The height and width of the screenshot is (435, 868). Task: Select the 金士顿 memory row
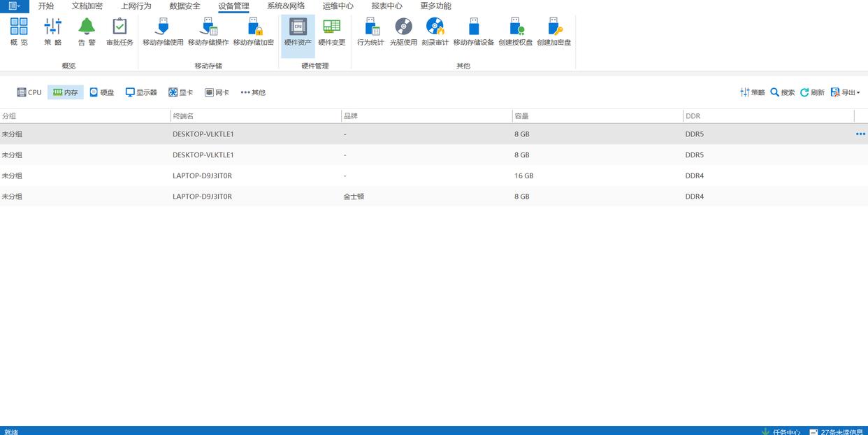353,197
